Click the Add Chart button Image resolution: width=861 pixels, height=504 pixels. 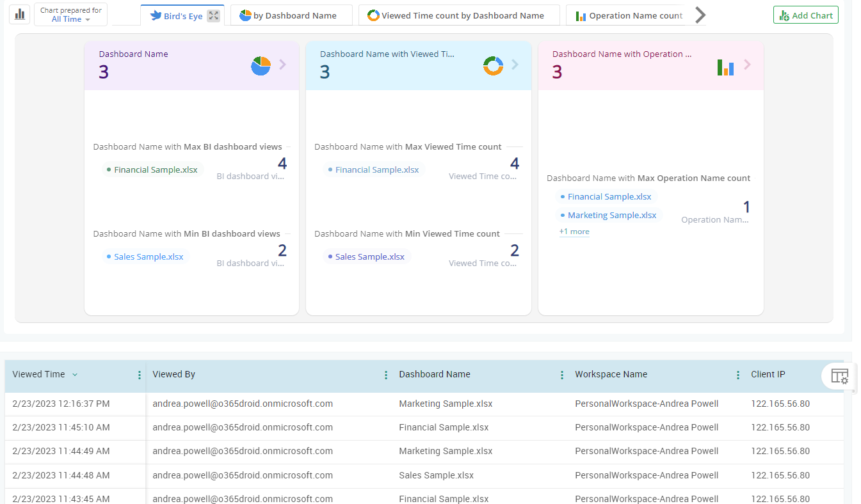(x=805, y=14)
